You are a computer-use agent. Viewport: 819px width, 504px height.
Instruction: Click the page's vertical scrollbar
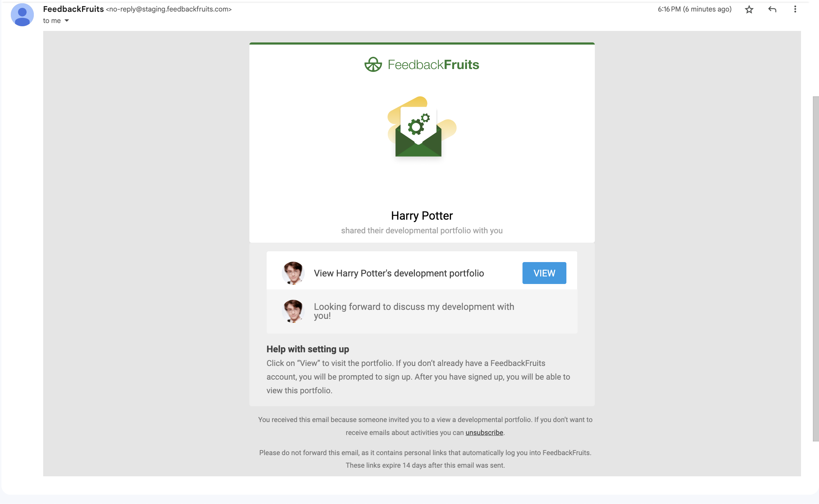pyautogui.click(x=815, y=269)
